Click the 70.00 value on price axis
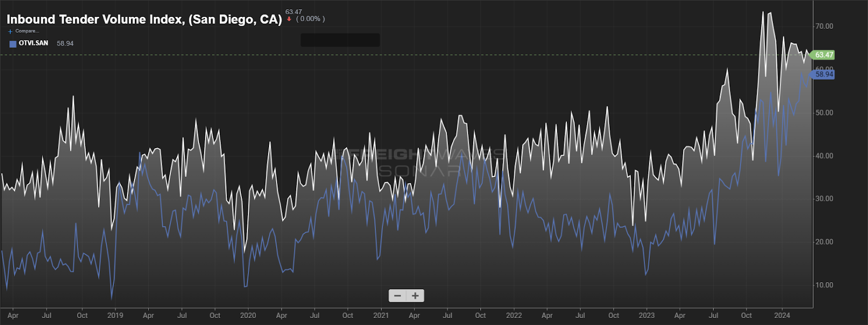The image size is (868, 325). pos(825,26)
